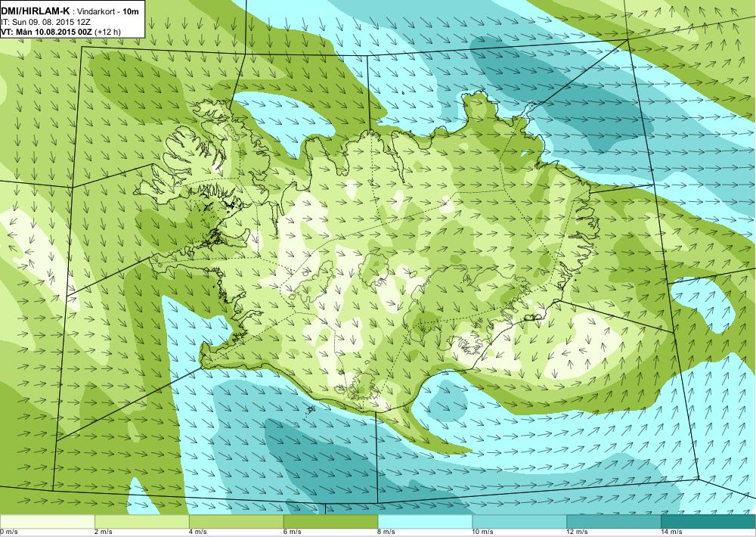Click the pale cyan legend swatch starting at 8 m/s
The image size is (756, 537).
click(x=425, y=522)
